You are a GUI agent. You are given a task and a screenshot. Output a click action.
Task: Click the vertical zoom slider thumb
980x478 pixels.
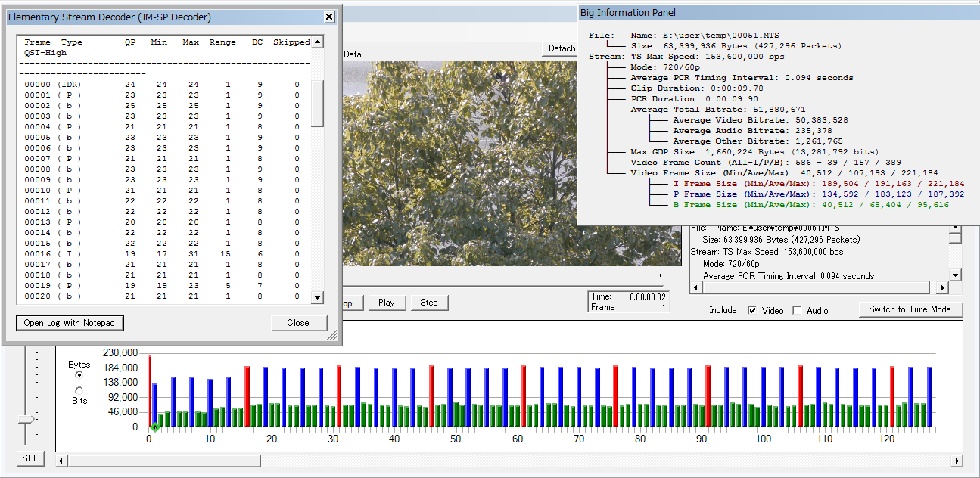[26, 419]
